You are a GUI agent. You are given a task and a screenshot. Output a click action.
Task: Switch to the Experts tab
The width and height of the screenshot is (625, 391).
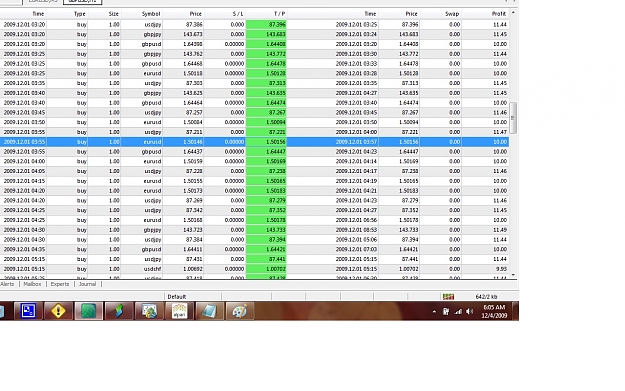[60, 284]
